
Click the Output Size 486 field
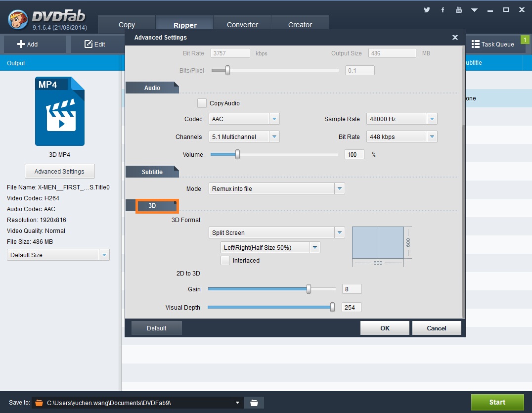coord(392,53)
